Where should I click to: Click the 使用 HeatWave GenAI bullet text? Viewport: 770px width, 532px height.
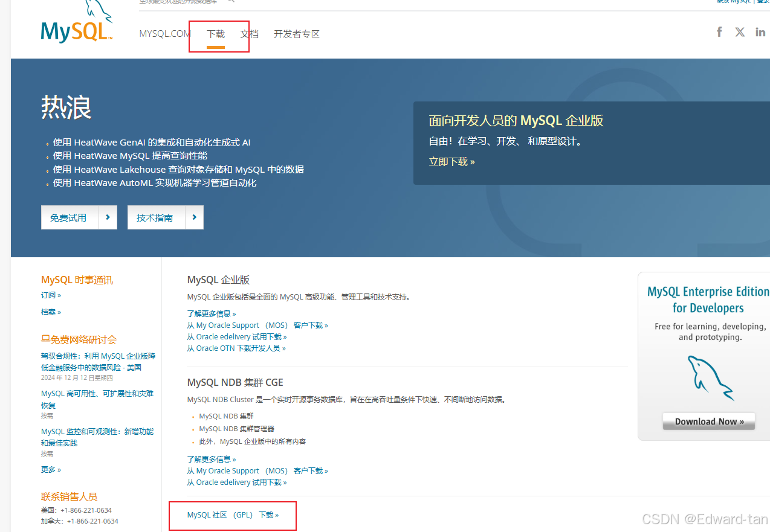coord(152,143)
